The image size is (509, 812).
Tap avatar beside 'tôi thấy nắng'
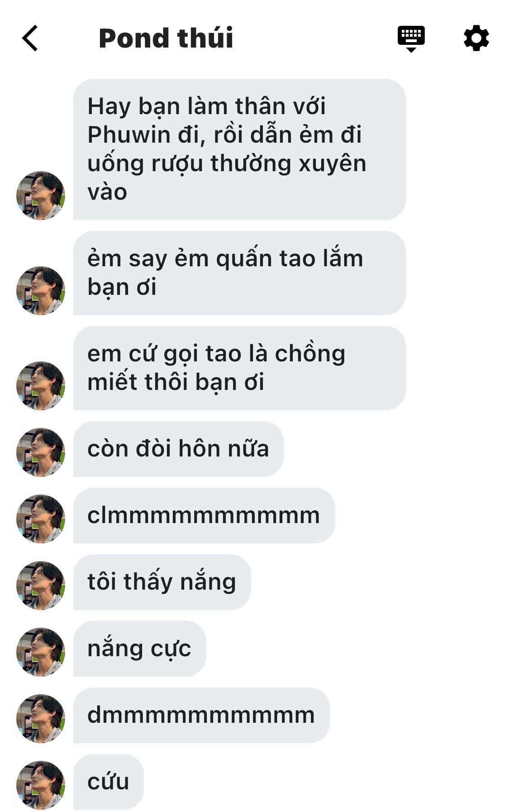point(41,586)
